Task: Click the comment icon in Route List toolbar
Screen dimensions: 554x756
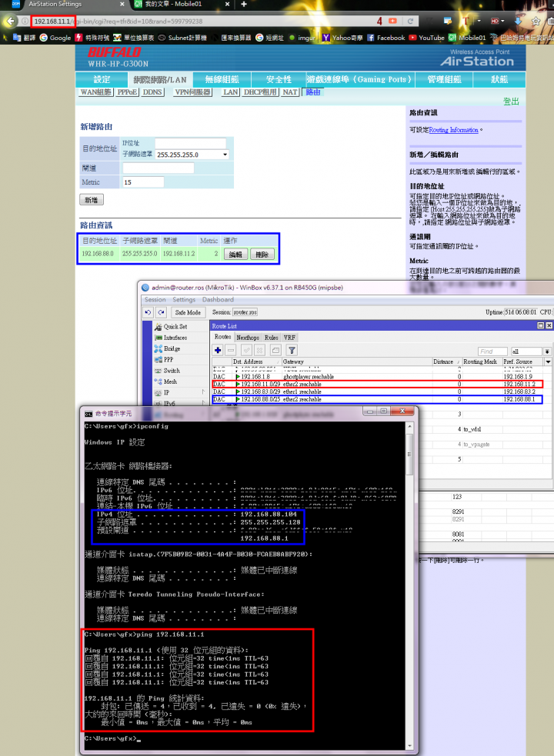Action: pyautogui.click(x=275, y=351)
